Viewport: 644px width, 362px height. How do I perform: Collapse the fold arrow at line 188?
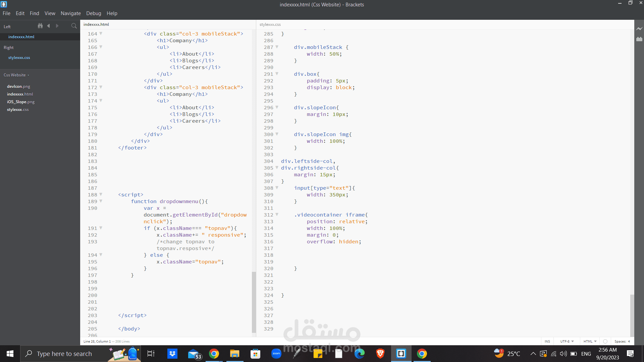[x=101, y=194]
